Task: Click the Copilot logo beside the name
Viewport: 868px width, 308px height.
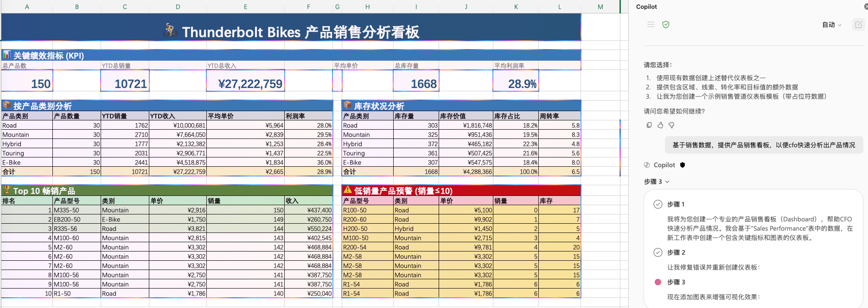Action: pyautogui.click(x=647, y=165)
